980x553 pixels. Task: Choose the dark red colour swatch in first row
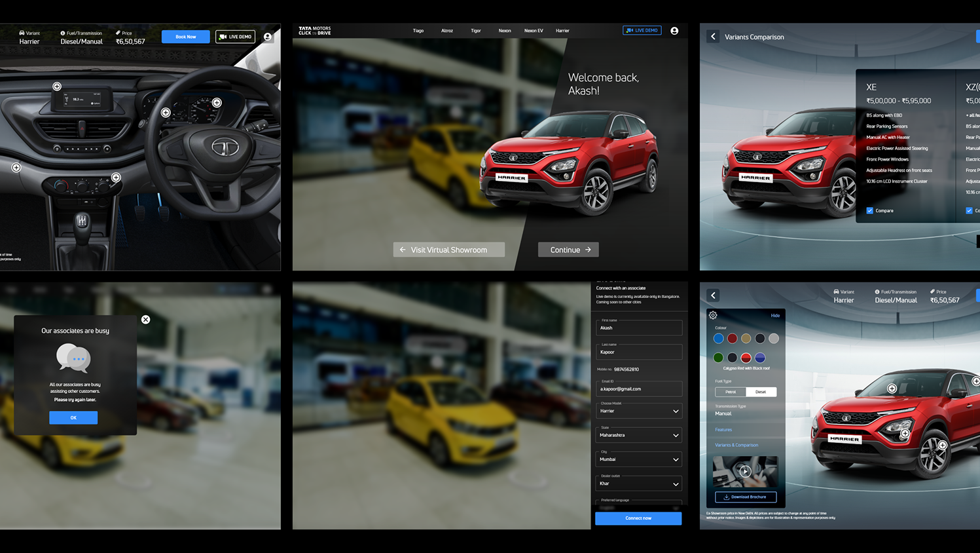[732, 339]
